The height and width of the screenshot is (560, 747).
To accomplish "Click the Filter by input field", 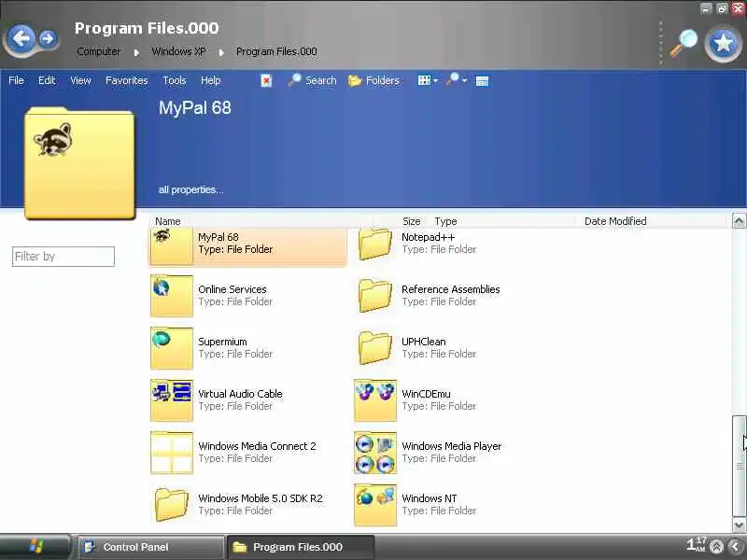I will (63, 256).
